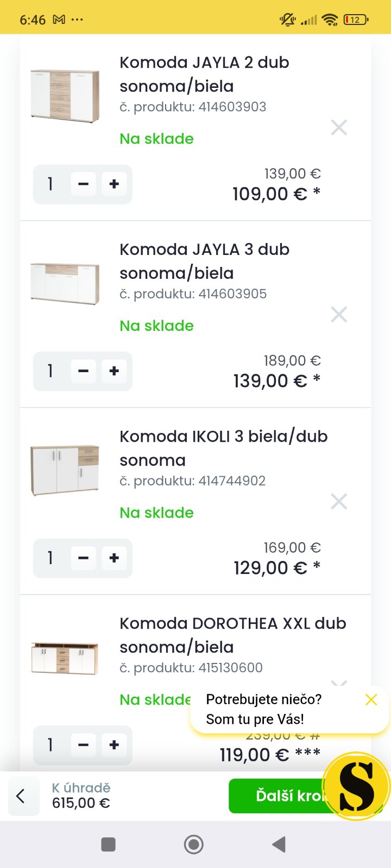Go back using the bottom arrow
Screen dimensions: 391x868
click(x=21, y=796)
